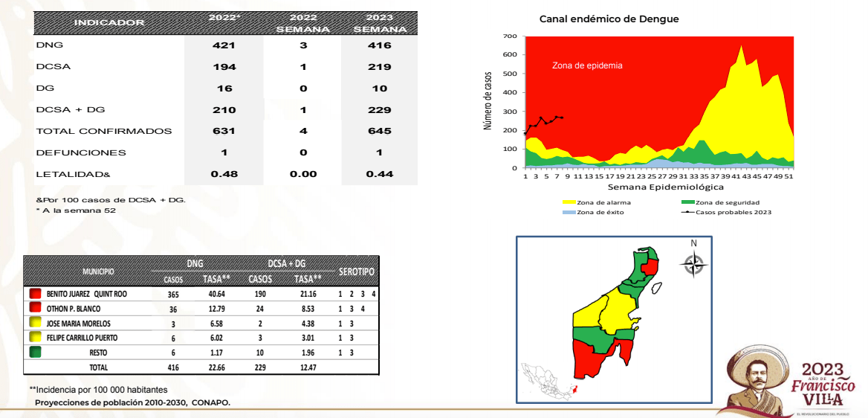This screenshot has height=418, width=868.
Task: Click the yellow square beside Jose Maria Morelos
Action: click(33, 324)
